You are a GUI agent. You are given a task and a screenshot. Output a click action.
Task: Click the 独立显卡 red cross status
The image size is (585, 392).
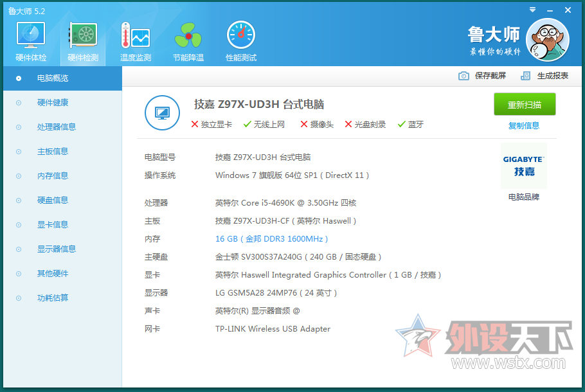click(212, 125)
